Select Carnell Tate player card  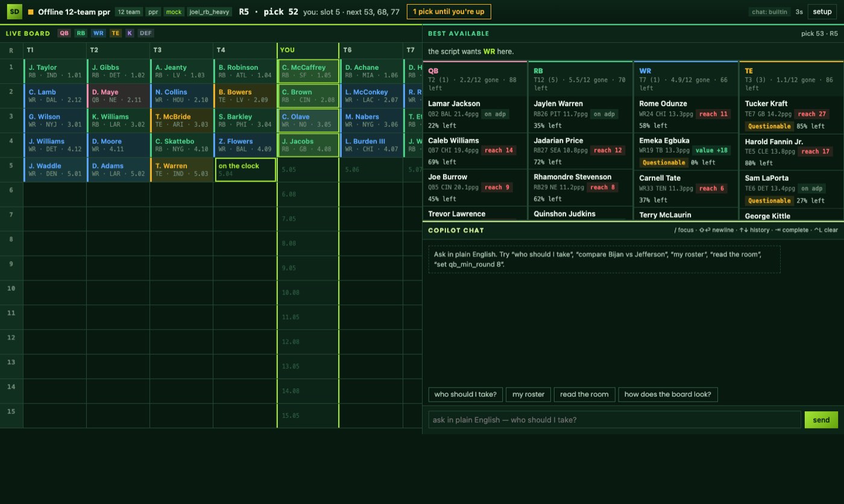pos(685,189)
